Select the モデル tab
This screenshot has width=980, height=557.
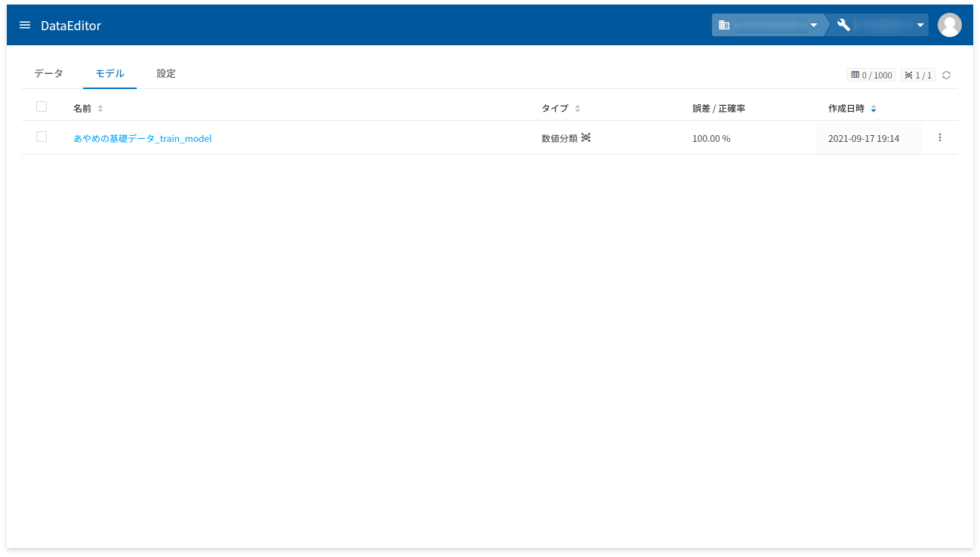coord(109,73)
